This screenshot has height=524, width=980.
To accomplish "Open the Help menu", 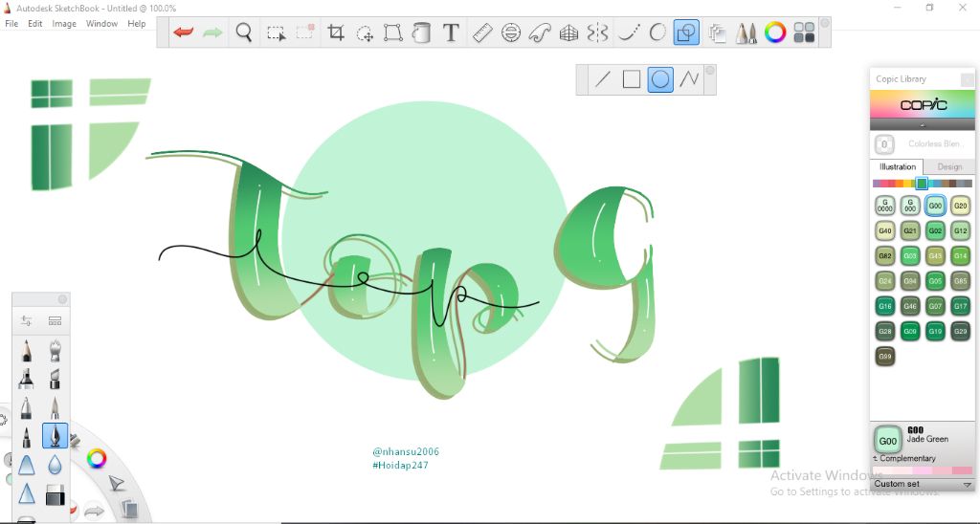I will (x=136, y=24).
